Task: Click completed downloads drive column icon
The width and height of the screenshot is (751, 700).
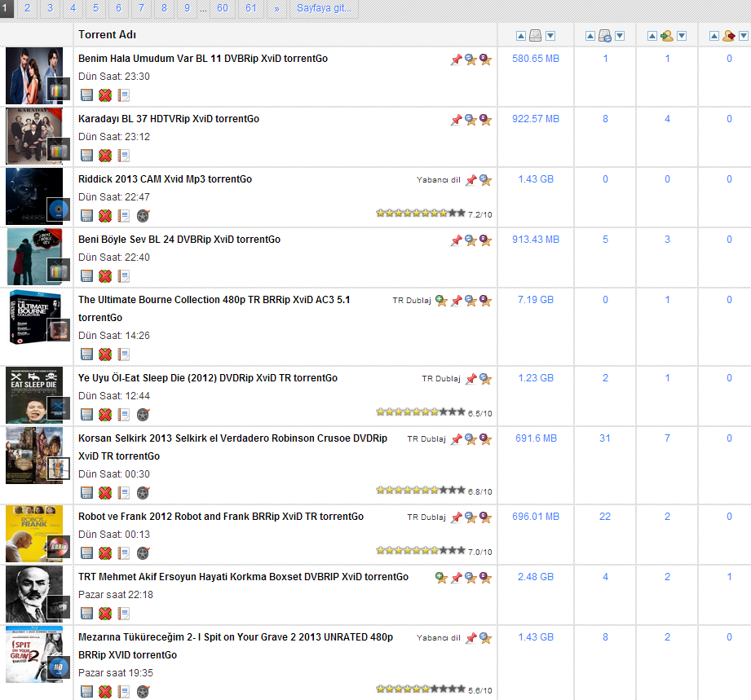Action: [605, 35]
